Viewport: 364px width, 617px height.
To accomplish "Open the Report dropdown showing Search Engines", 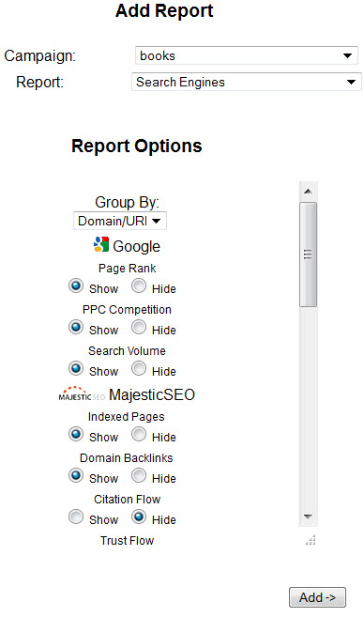I will click(247, 82).
